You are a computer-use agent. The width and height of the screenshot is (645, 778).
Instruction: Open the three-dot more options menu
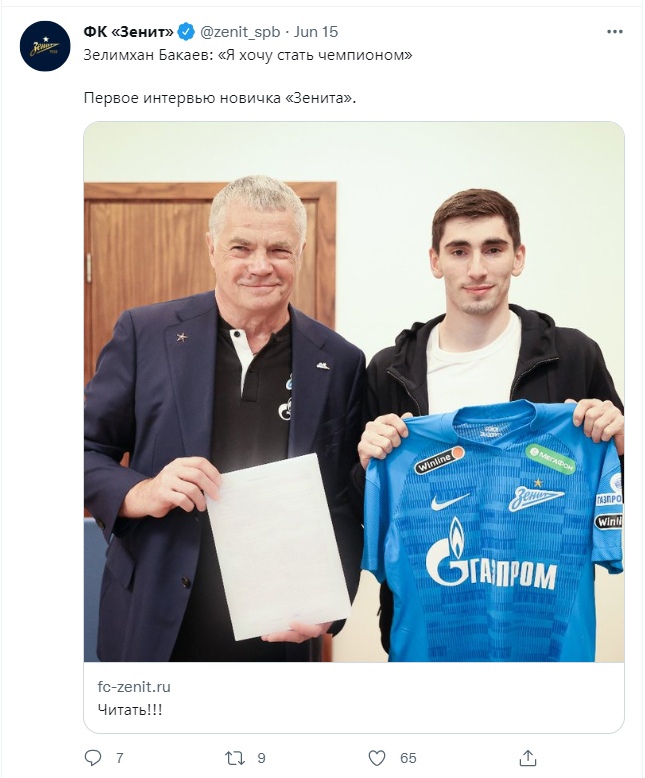coord(614,32)
